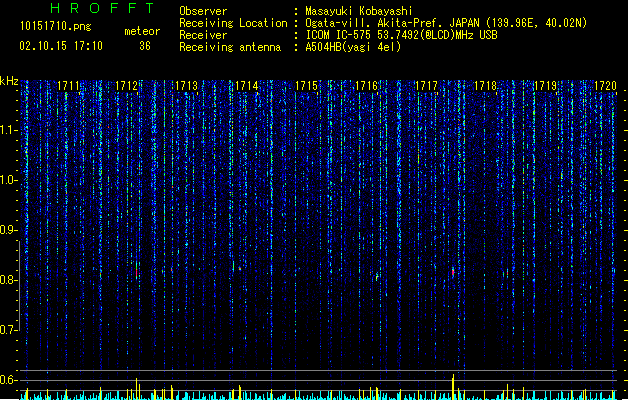Click the yellow power spike near 1712
This screenshot has width=629, height=400.
point(136,388)
